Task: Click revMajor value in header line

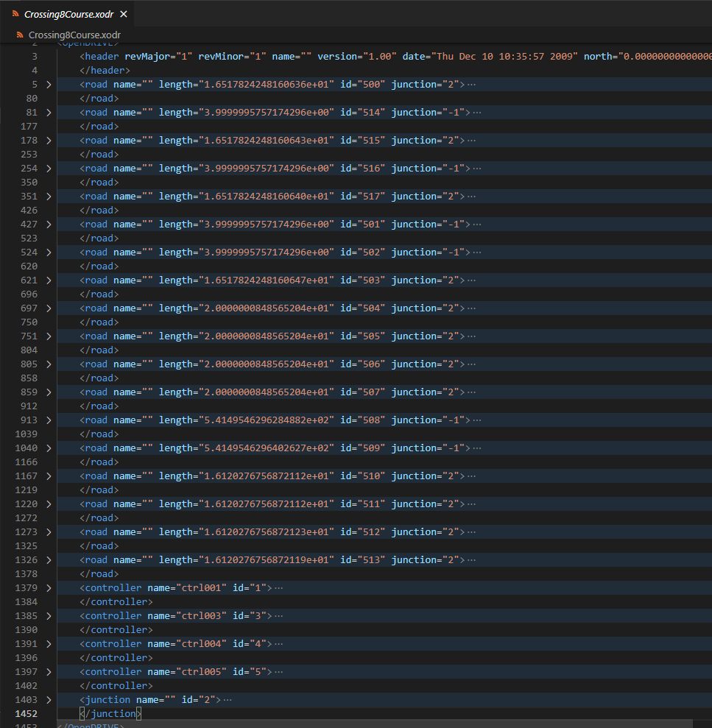Action: [x=184, y=56]
